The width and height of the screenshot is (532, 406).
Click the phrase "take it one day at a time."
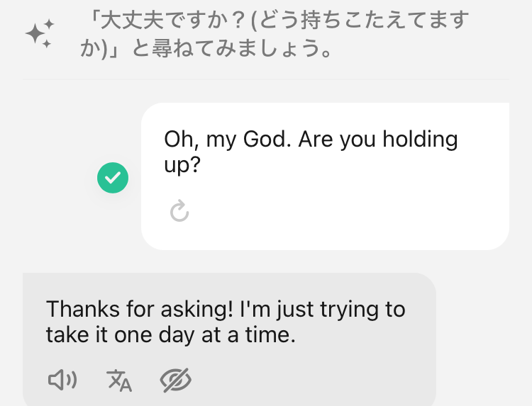170,335
